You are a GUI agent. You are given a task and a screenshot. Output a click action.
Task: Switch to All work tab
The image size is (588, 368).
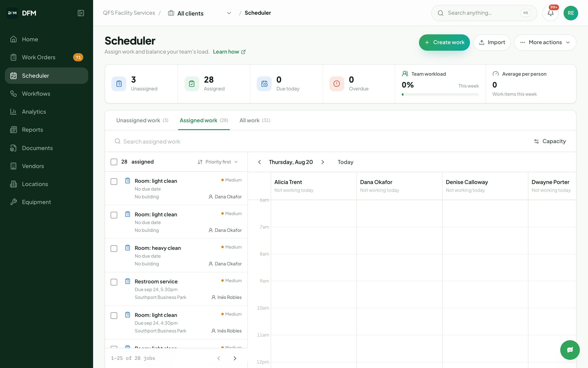click(255, 120)
